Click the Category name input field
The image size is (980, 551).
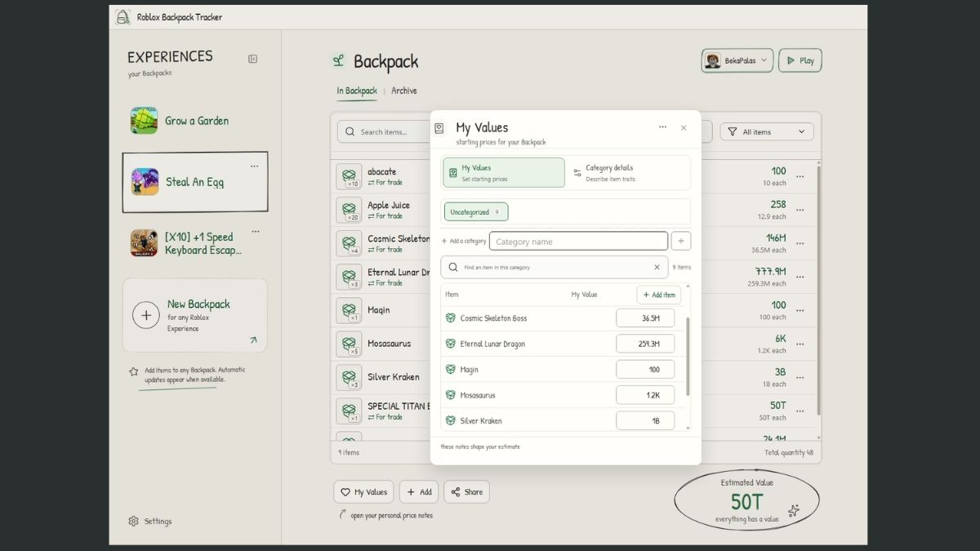click(x=578, y=242)
